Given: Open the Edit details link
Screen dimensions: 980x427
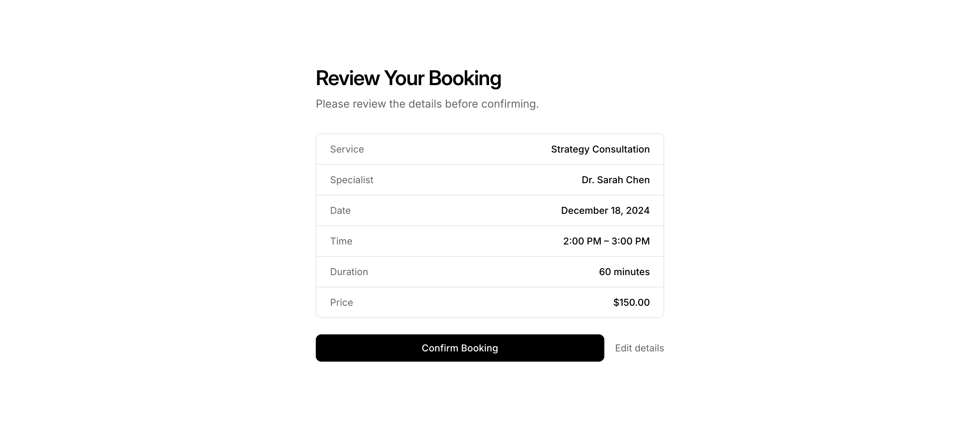Looking at the screenshot, I should click(x=639, y=348).
